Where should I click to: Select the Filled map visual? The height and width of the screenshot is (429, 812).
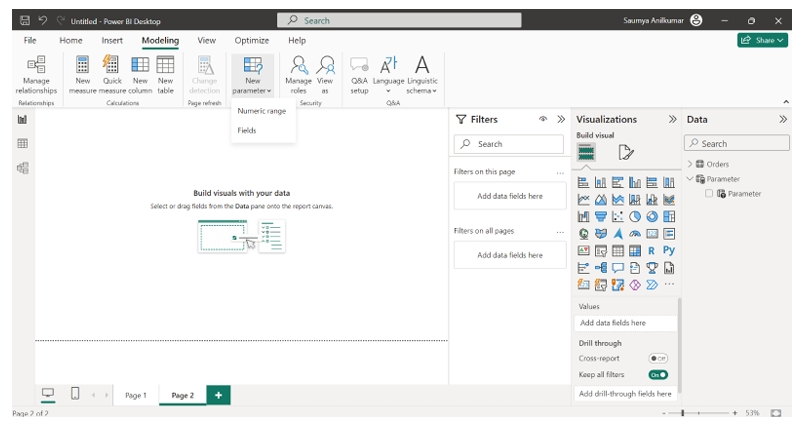[x=600, y=234]
